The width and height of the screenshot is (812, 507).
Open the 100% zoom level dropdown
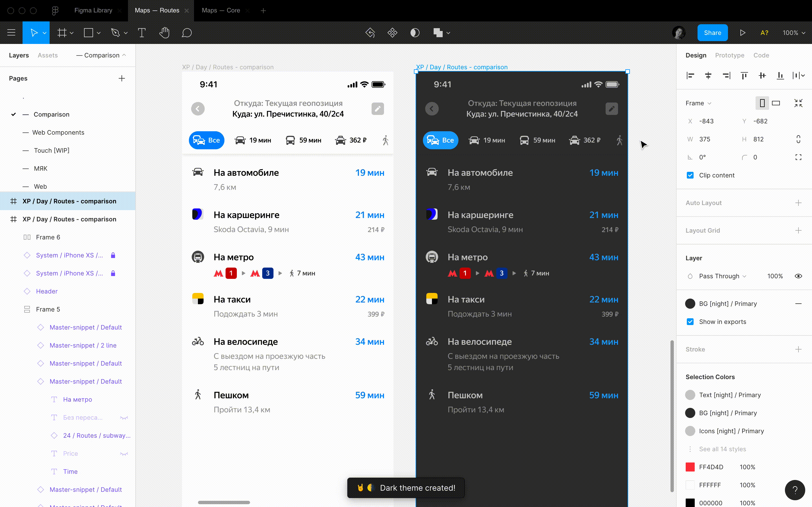794,33
